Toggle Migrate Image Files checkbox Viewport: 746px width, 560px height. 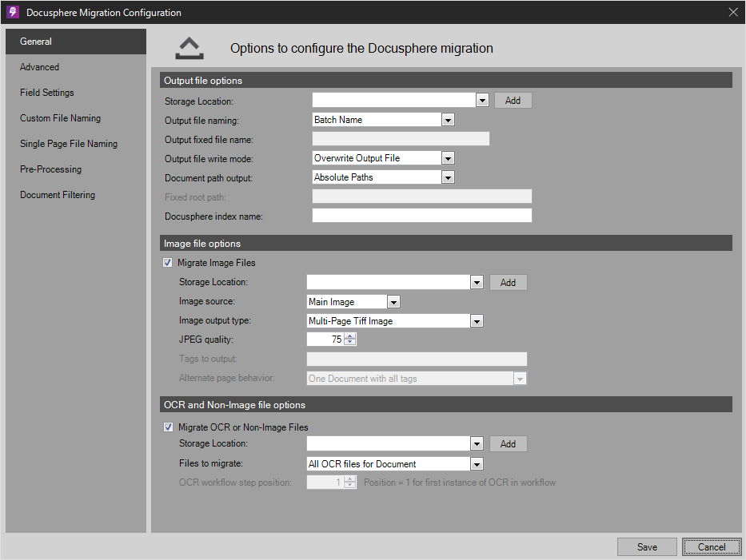(x=167, y=262)
